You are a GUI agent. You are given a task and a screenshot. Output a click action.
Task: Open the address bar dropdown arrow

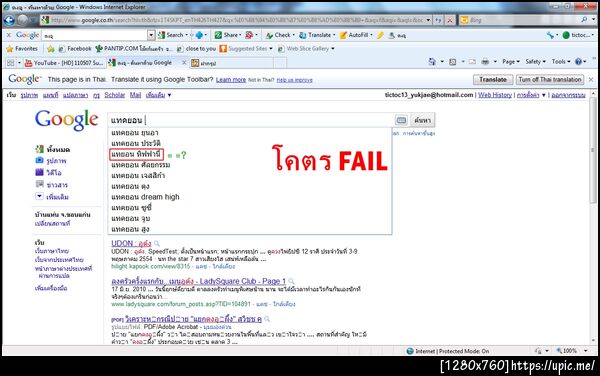[428, 20]
